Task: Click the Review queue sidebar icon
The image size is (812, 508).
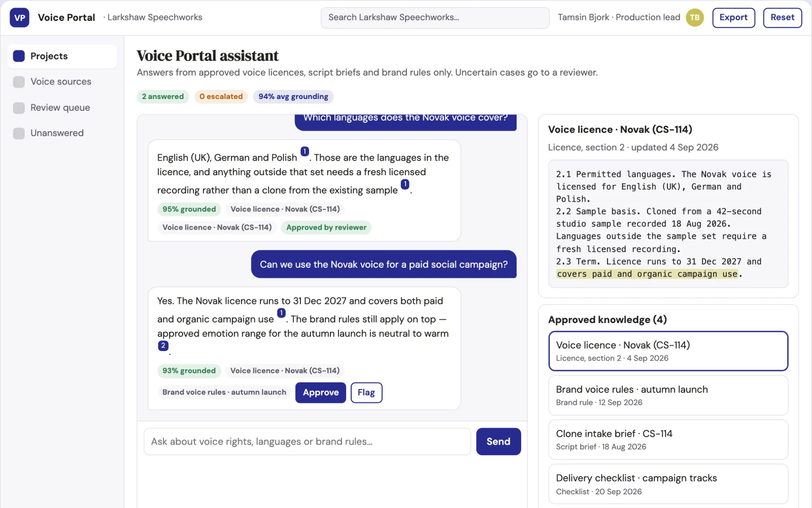Action: point(19,108)
